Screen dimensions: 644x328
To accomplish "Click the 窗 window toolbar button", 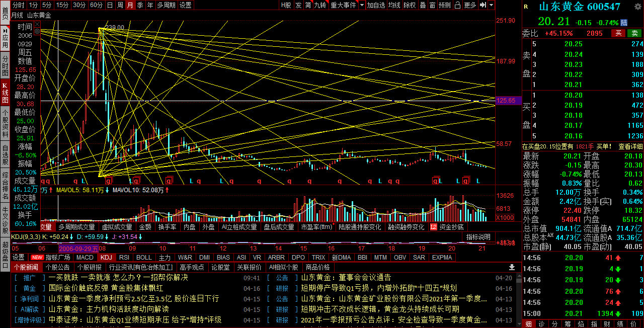I will [x=432, y=5].
